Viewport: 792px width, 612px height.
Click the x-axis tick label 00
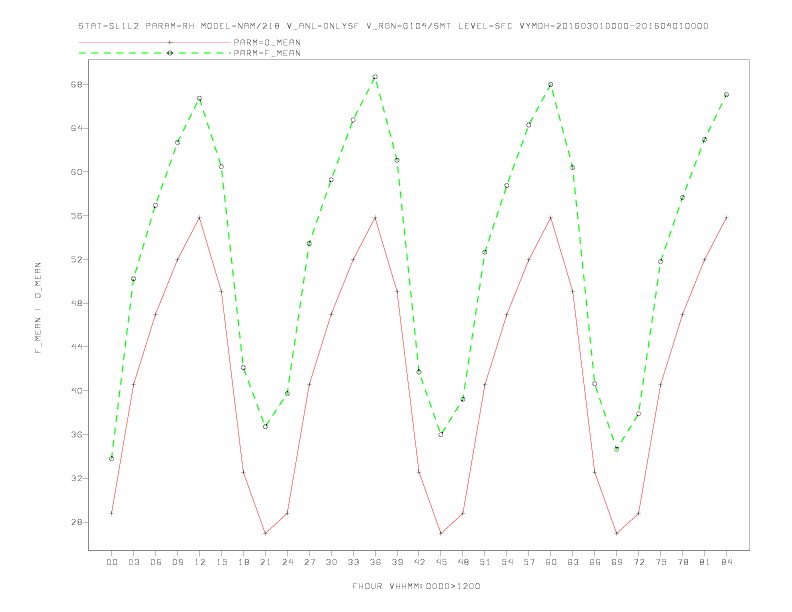pyautogui.click(x=112, y=562)
